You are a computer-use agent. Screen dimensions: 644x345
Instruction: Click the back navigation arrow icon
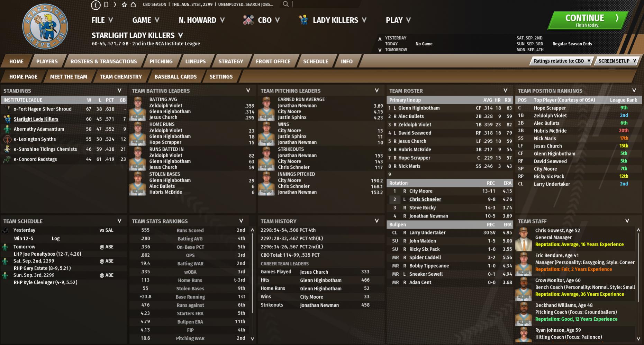96,5
